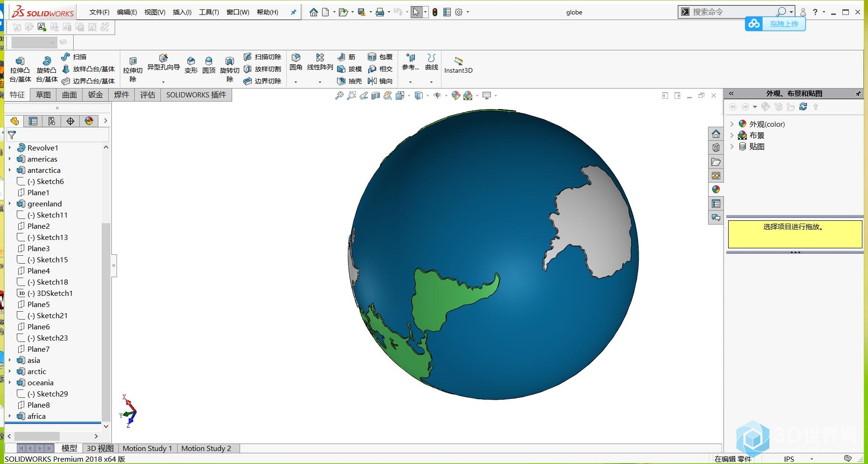Click the Swept Boss (扫描) tool

[x=74, y=57]
